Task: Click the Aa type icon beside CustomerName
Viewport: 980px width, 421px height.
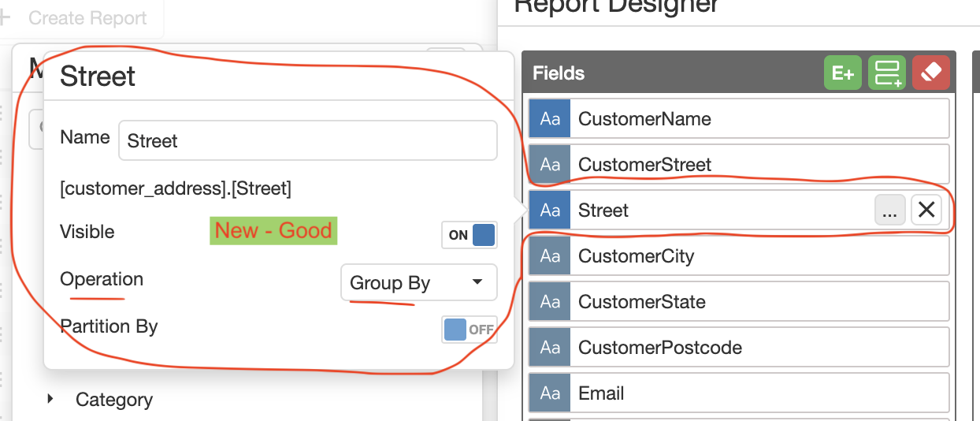Action: coord(550,119)
